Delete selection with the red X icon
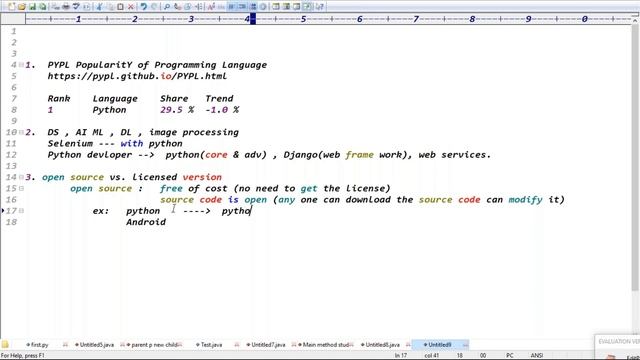The image size is (640, 360). 131,7
